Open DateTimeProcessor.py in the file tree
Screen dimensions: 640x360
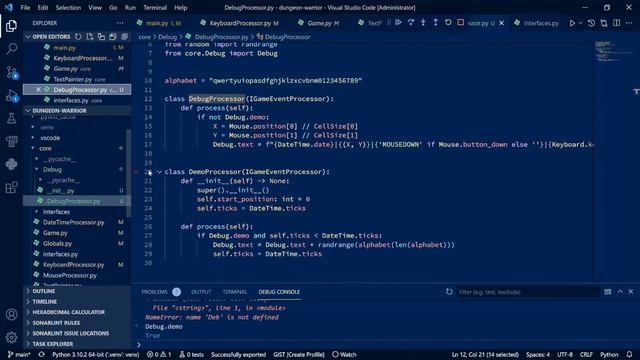point(73,222)
